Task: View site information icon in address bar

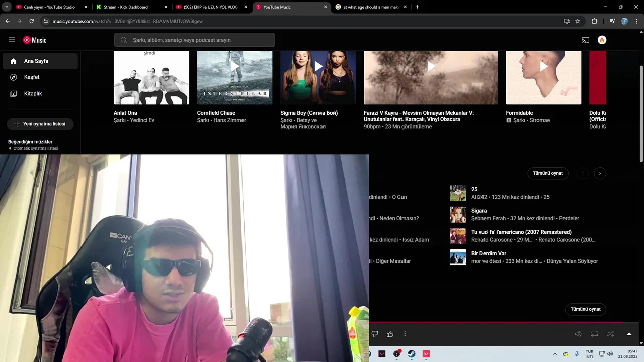Action: (46, 21)
